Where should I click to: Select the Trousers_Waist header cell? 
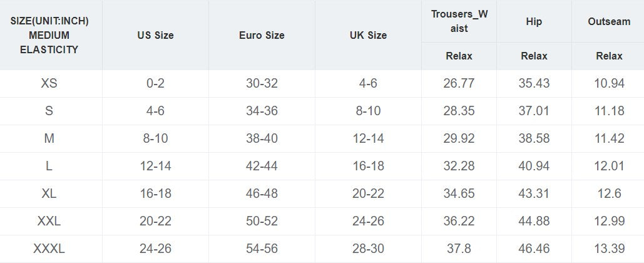click(x=459, y=21)
